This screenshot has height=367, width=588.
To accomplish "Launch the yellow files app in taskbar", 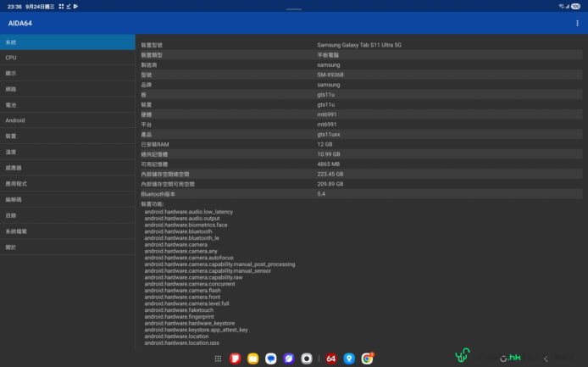I will [253, 359].
